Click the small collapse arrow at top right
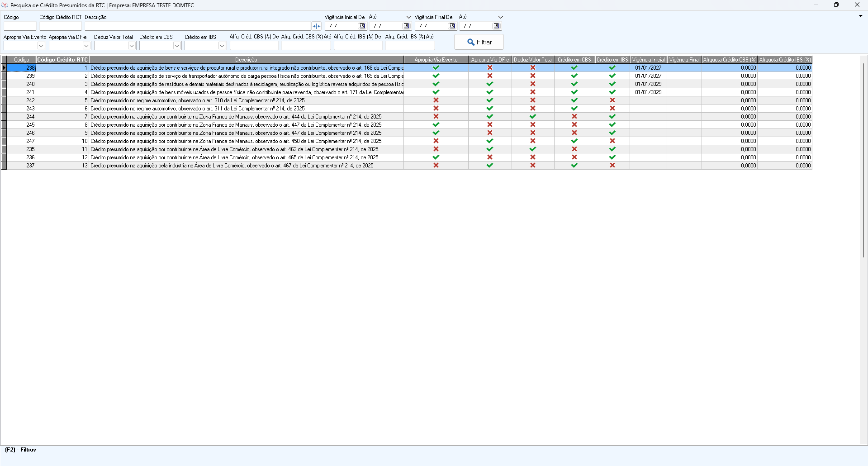 pos(860,16)
